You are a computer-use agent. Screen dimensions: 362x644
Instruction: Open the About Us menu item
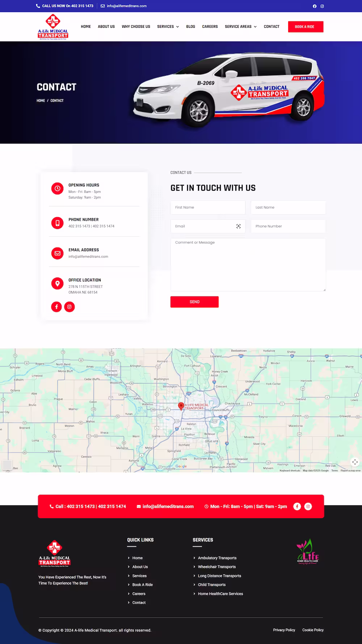tap(106, 27)
